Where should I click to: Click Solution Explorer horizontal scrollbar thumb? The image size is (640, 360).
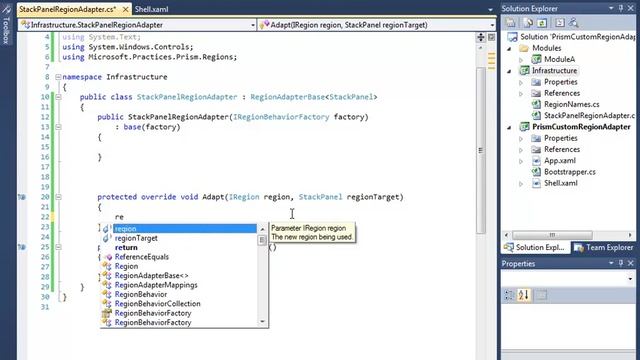(552, 235)
